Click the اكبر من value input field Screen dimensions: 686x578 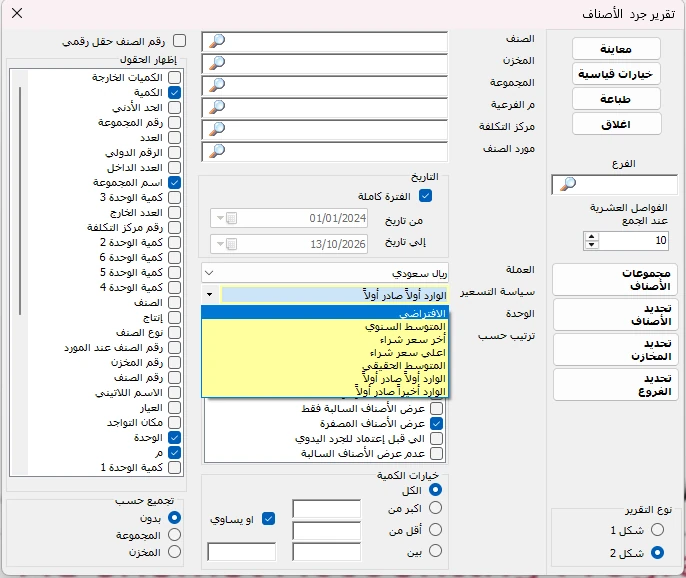click(x=326, y=509)
